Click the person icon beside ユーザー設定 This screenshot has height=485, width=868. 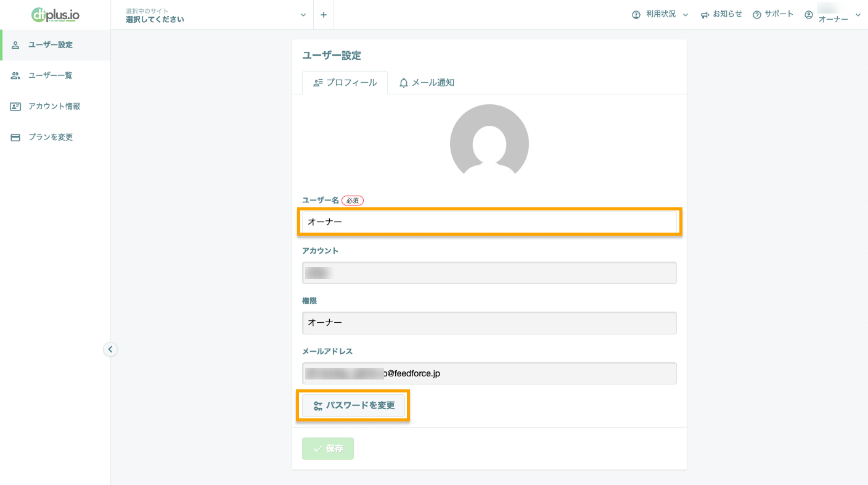click(x=15, y=45)
